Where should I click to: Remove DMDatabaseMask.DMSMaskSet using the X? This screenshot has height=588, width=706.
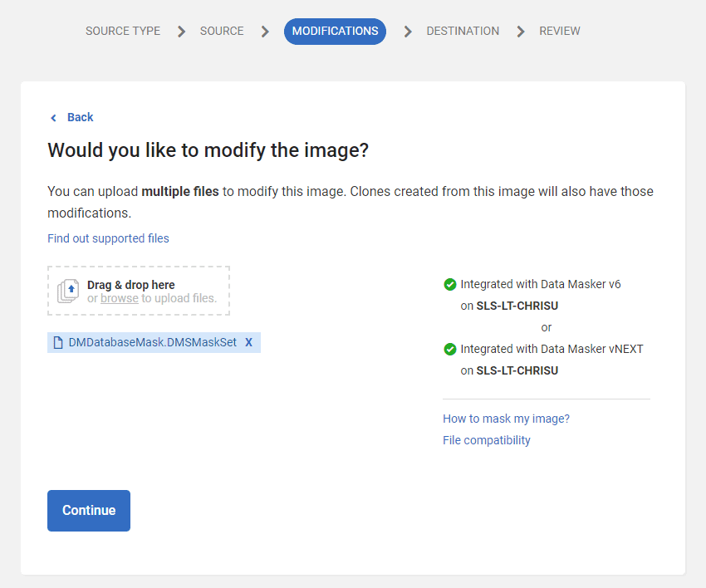pyautogui.click(x=248, y=342)
